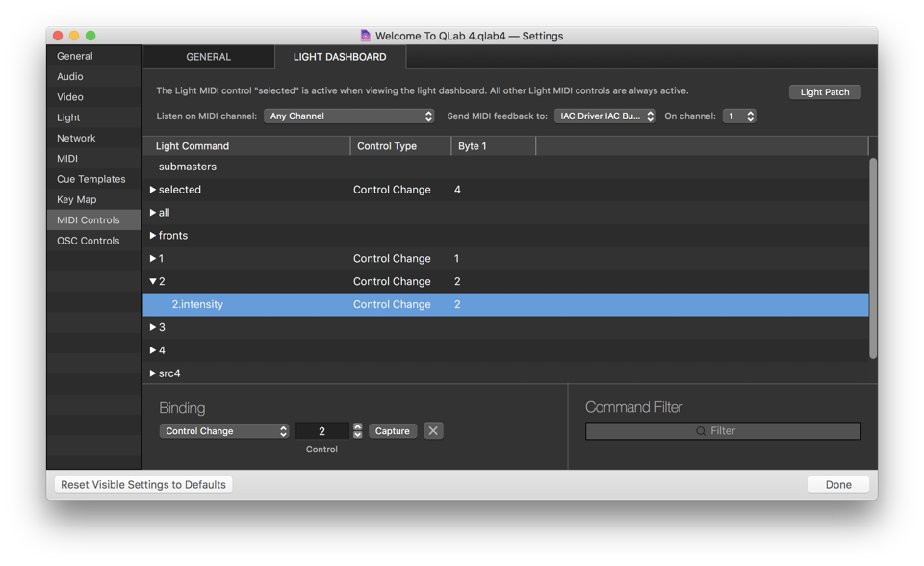Open the Control Change binding type dropdown

[x=224, y=431]
